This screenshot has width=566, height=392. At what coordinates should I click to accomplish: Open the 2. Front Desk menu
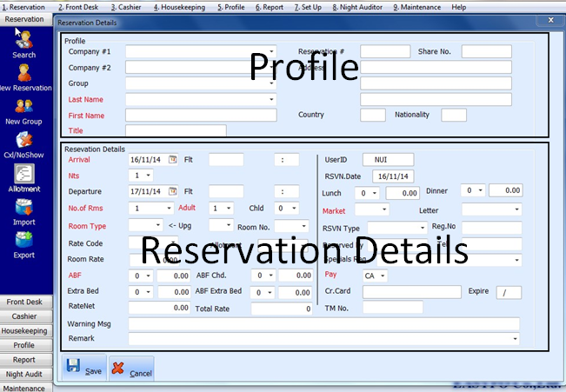[x=78, y=7]
